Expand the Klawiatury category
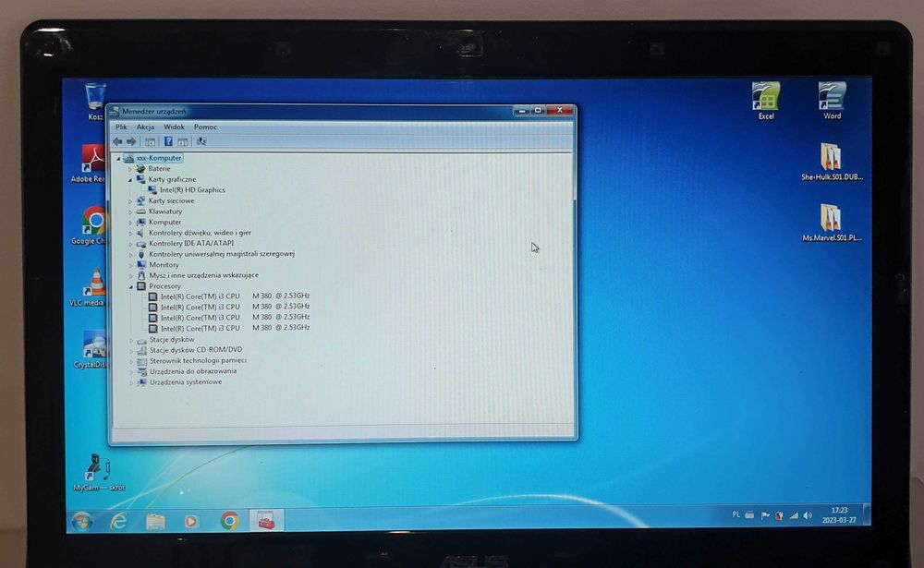The width and height of the screenshot is (924, 568). tap(130, 211)
